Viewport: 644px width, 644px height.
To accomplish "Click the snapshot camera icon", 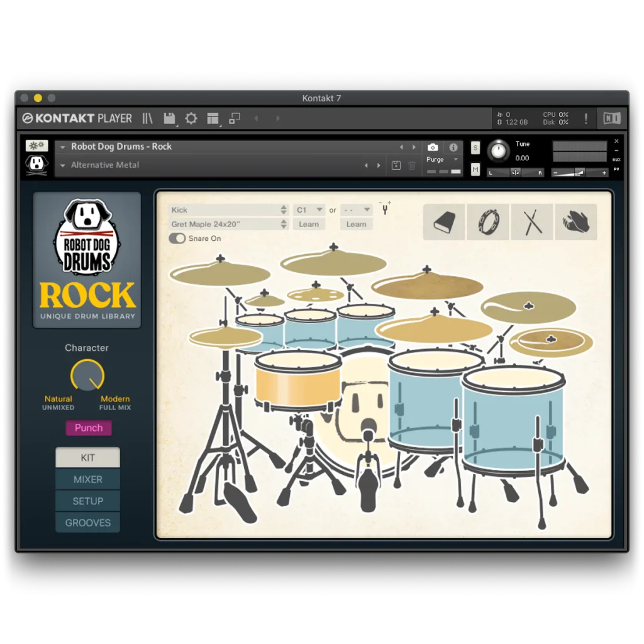I will (433, 147).
